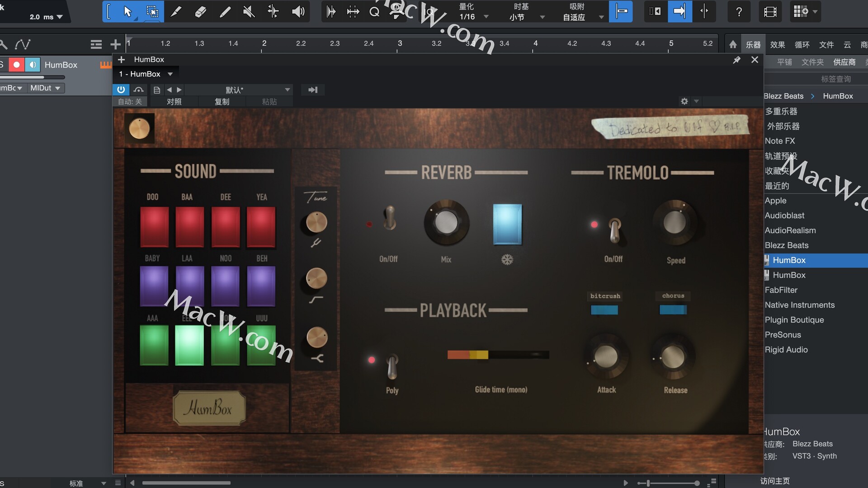Click the Glide time slider
Image resolution: width=868 pixels, height=488 pixels.
[498, 355]
